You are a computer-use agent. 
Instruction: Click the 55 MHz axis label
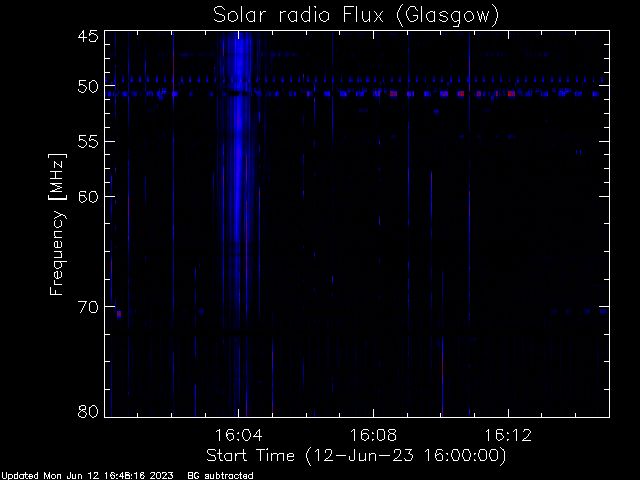[x=88, y=142]
